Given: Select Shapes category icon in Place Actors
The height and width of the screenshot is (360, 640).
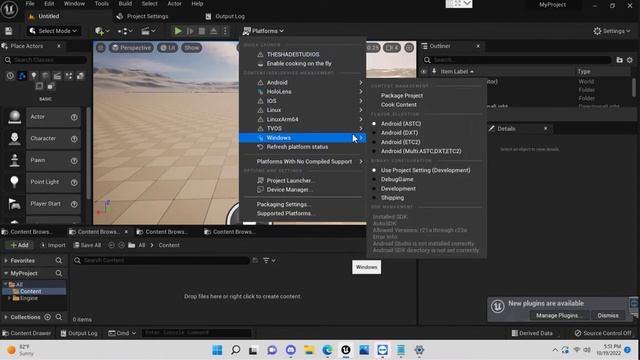Looking at the screenshot, I should [45, 76].
